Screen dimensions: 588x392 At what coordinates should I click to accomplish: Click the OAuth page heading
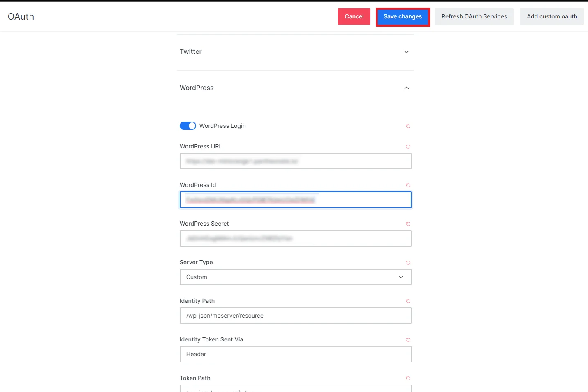(x=21, y=16)
